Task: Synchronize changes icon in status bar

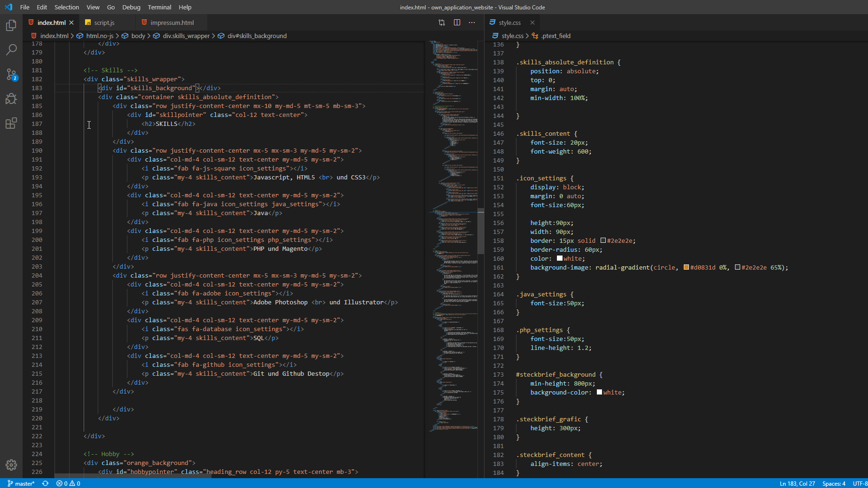Action: pyautogui.click(x=45, y=483)
